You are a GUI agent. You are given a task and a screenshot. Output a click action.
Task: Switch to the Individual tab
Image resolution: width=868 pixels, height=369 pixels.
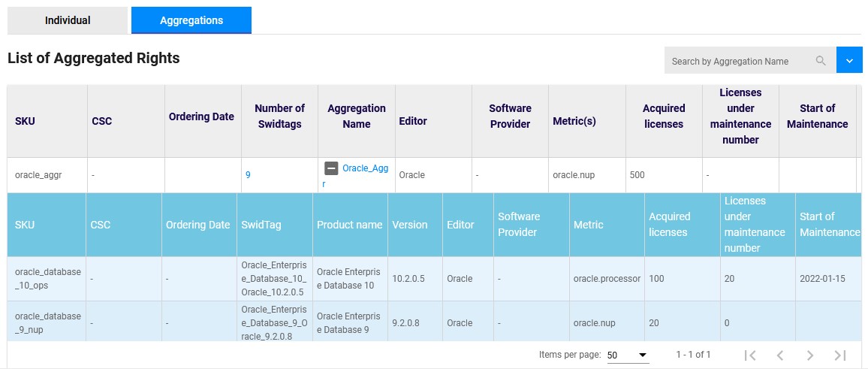pos(68,20)
